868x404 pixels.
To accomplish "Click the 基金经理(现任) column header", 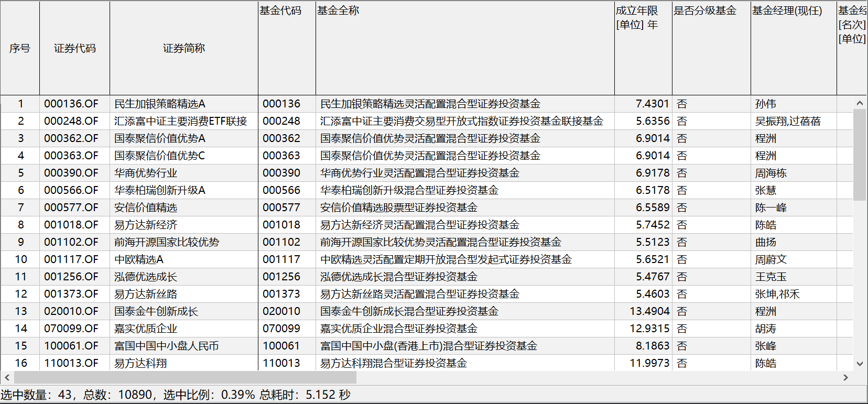I will click(x=794, y=48).
